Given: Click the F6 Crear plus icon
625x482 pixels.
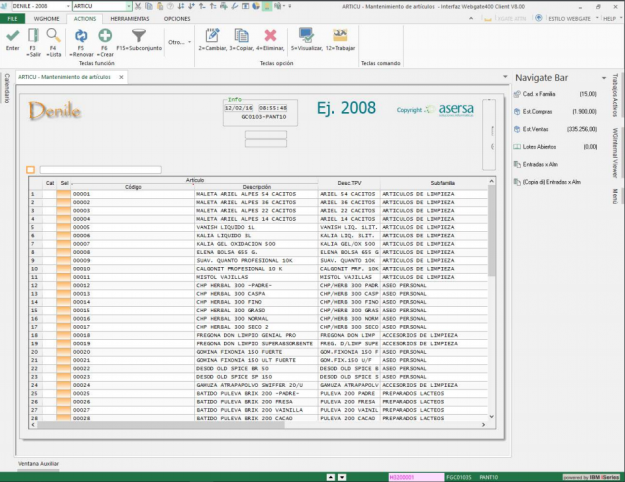Looking at the screenshot, I should tap(105, 34).
